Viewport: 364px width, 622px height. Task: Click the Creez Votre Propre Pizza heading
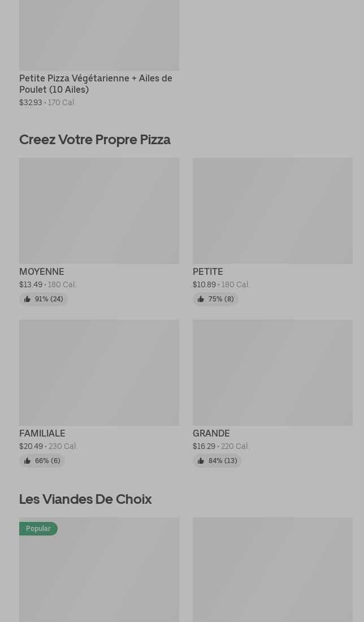[x=95, y=140]
